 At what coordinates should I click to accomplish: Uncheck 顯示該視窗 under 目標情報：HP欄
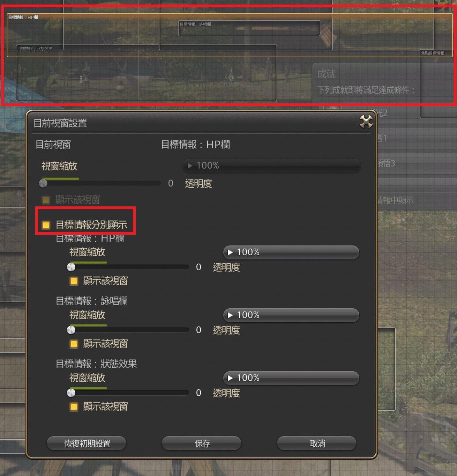tap(74, 281)
